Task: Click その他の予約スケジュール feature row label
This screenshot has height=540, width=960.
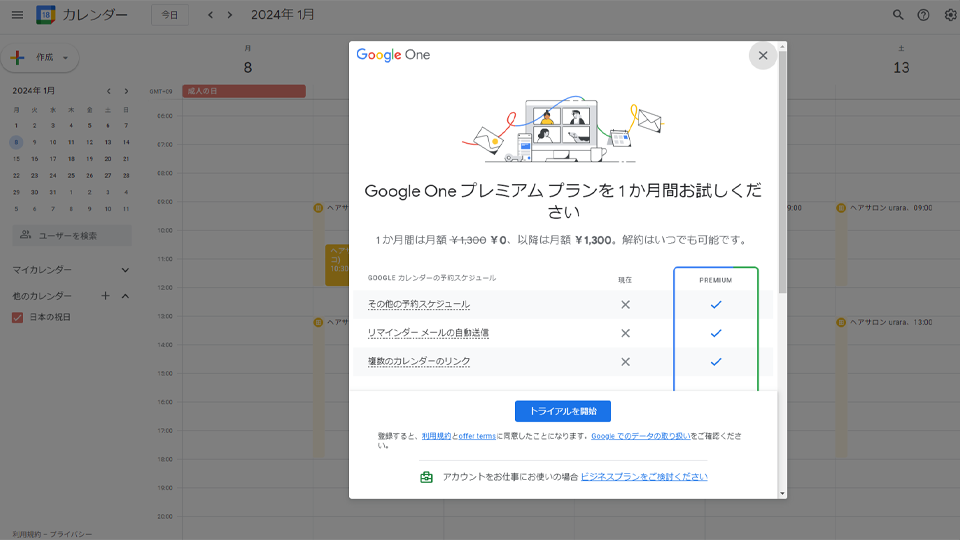Action: [419, 304]
